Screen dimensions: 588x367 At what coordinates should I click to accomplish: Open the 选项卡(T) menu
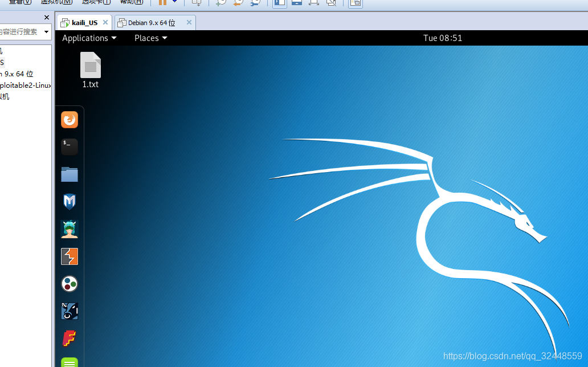tap(96, 2)
